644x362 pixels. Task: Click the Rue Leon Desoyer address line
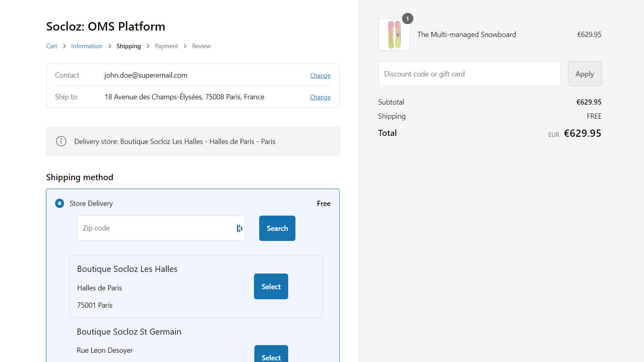[x=105, y=350]
